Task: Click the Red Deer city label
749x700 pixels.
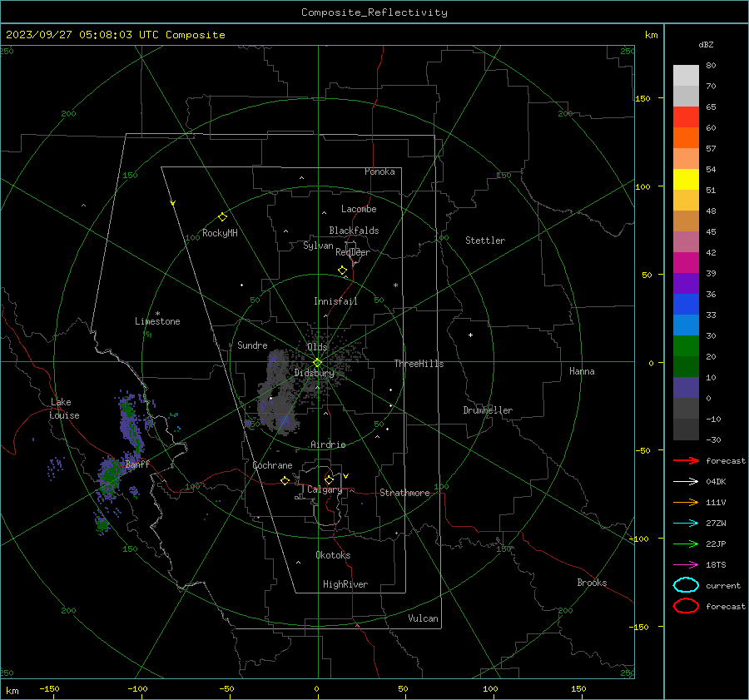Action: 353,252
